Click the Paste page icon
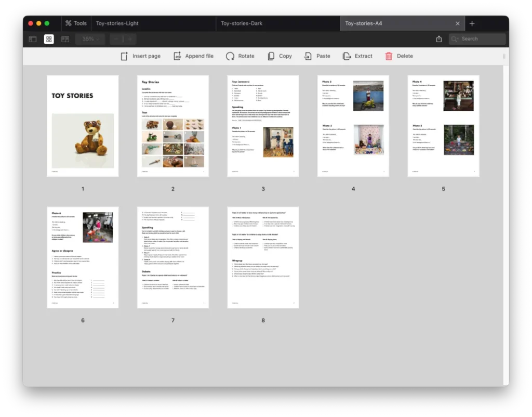The width and height of the screenshot is (532, 417). pos(317,56)
